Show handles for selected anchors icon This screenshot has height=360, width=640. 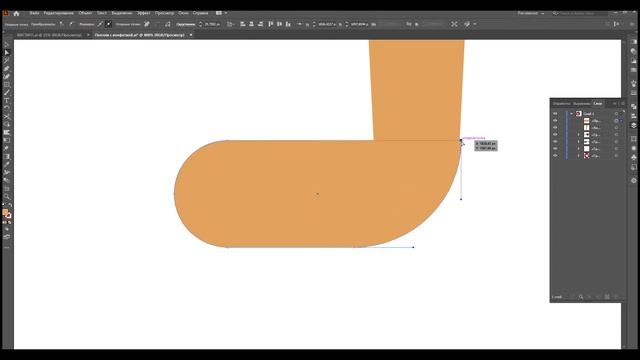pos(100,24)
